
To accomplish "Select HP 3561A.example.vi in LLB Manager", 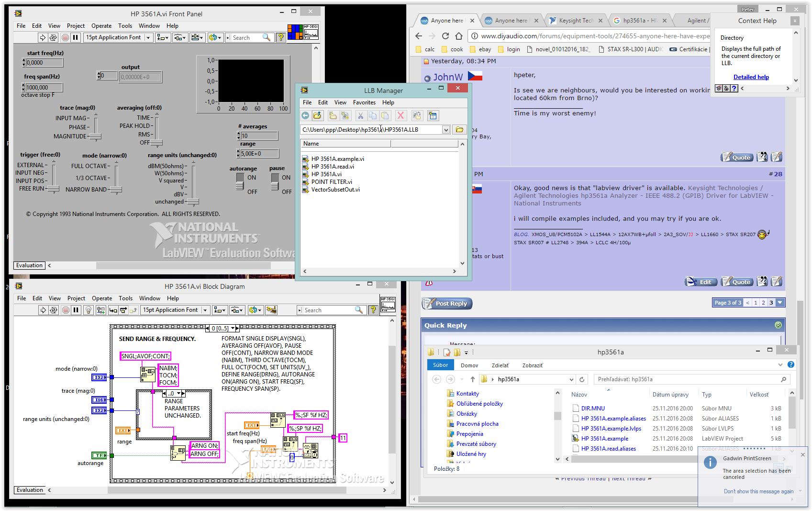I will point(338,159).
